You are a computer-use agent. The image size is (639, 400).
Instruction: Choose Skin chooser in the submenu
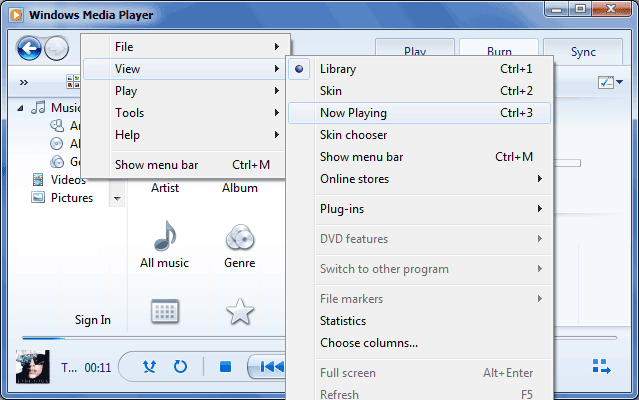pos(419,135)
